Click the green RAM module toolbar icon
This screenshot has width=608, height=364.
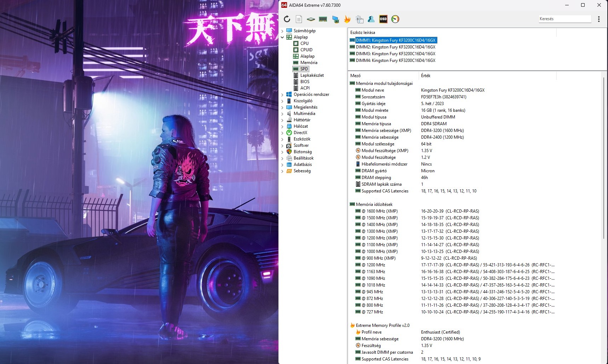(x=323, y=19)
